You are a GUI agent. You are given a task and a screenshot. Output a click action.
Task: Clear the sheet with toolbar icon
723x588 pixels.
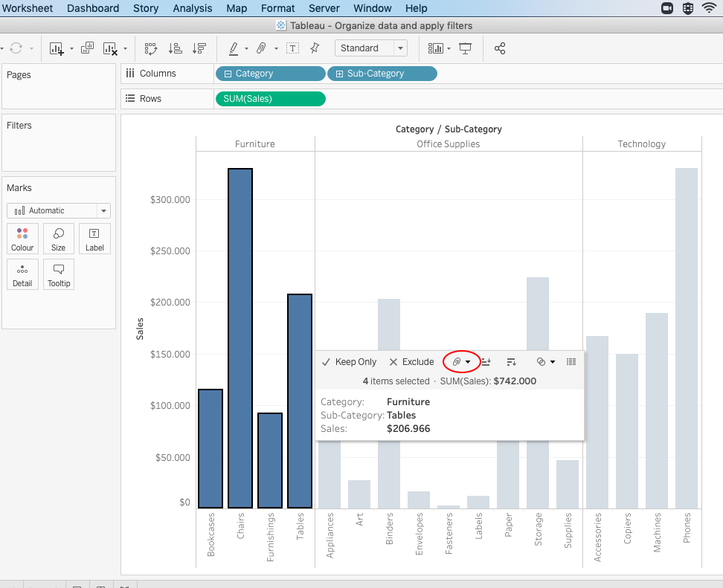110,48
